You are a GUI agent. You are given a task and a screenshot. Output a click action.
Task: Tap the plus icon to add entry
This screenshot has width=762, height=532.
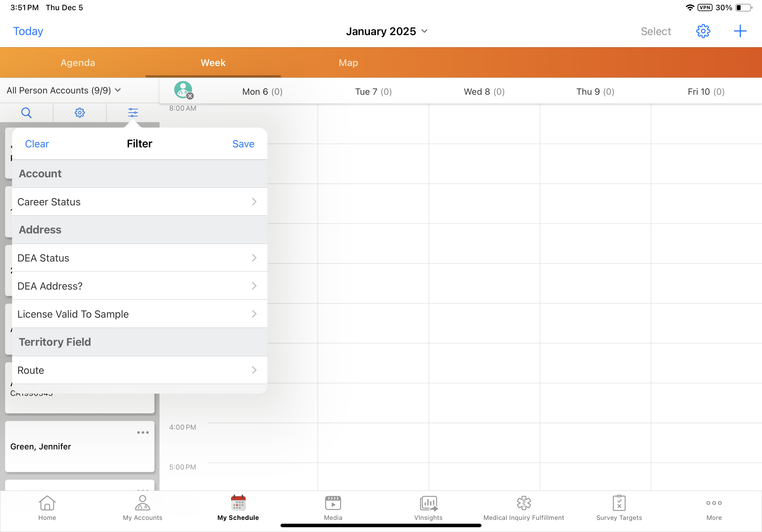pyautogui.click(x=740, y=31)
